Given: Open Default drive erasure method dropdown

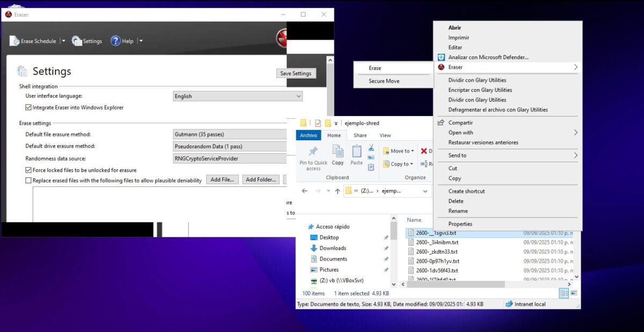Looking at the screenshot, I should pyautogui.click(x=230, y=146).
